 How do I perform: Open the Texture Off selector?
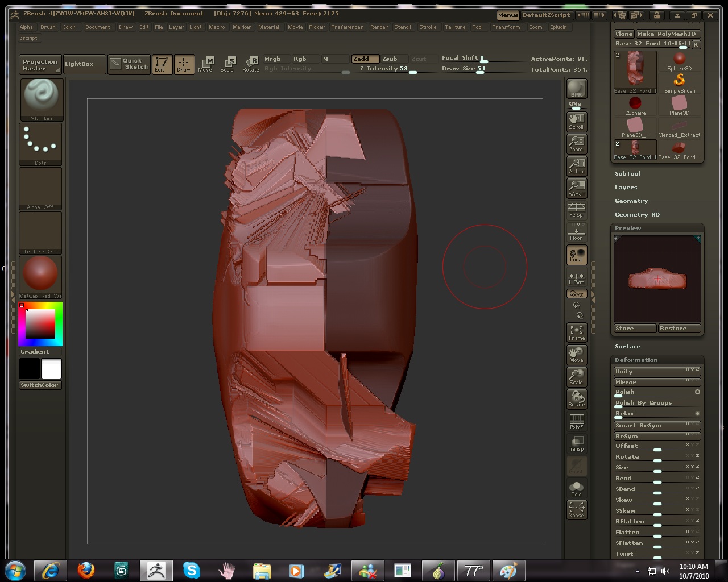tap(41, 233)
